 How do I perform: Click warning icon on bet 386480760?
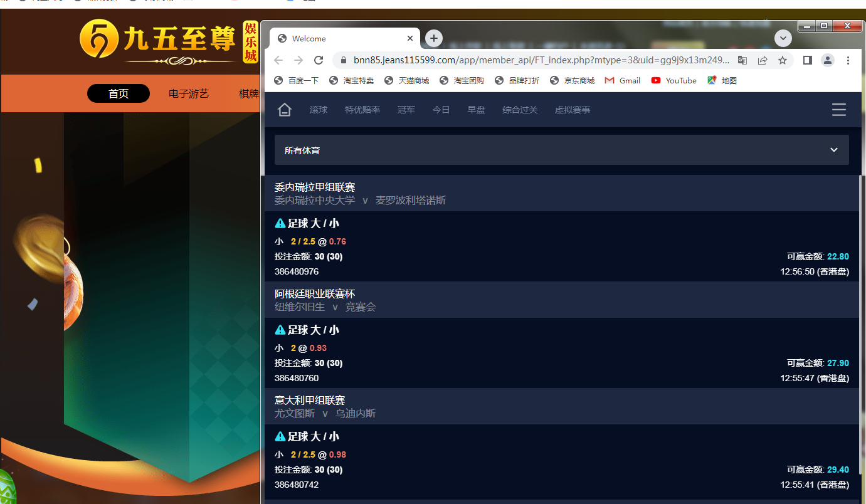[x=280, y=330]
